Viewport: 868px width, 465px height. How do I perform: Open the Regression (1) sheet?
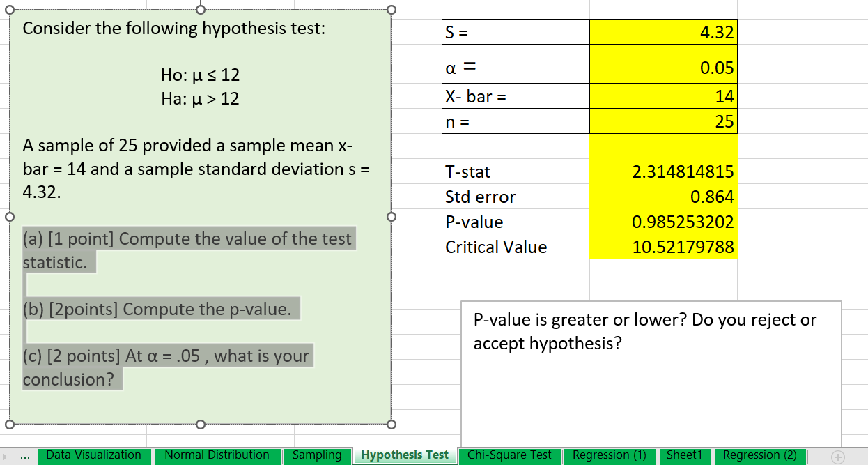click(610, 456)
